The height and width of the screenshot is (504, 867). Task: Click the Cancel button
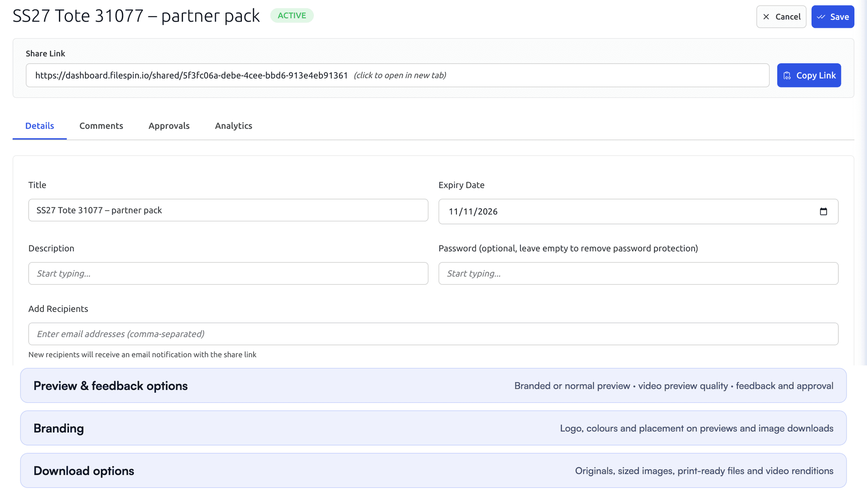pyautogui.click(x=781, y=17)
